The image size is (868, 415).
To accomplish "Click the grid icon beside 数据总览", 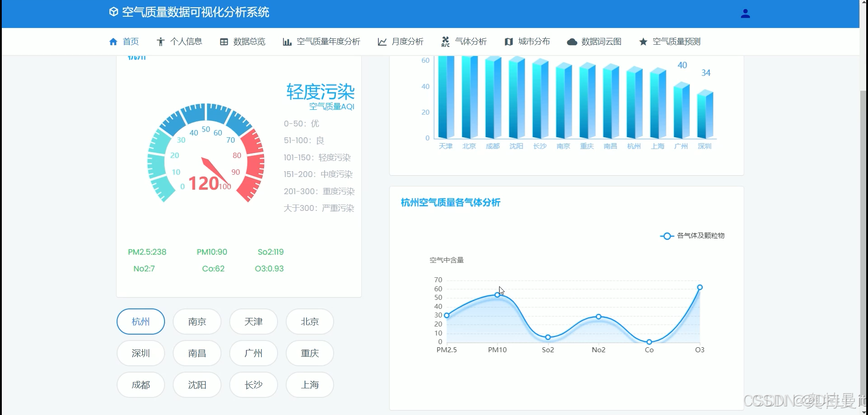I will click(224, 42).
